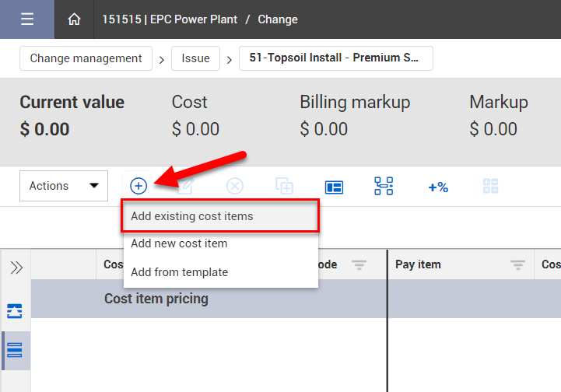Click the layout panel view icon
The width and height of the screenshot is (561, 392).
pyautogui.click(x=334, y=187)
